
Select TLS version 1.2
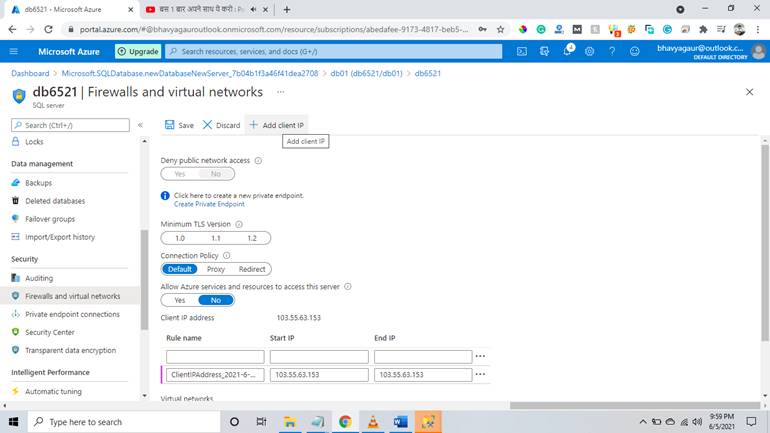coord(252,238)
